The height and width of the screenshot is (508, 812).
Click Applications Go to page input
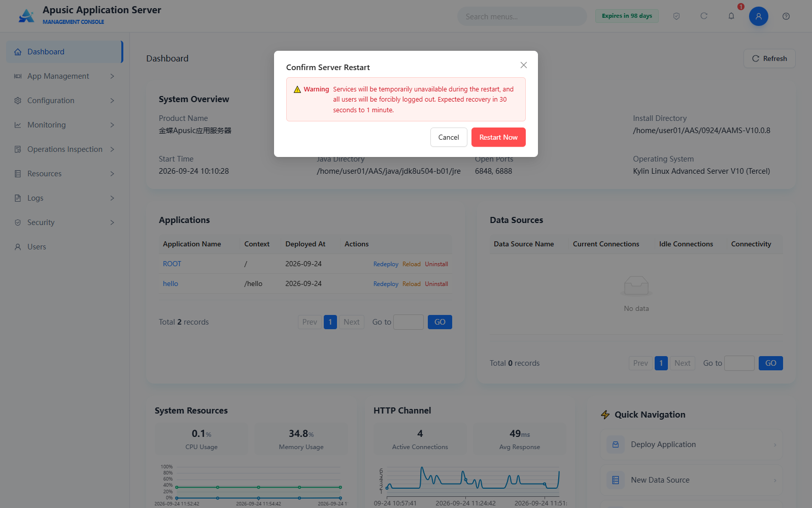coord(409,322)
